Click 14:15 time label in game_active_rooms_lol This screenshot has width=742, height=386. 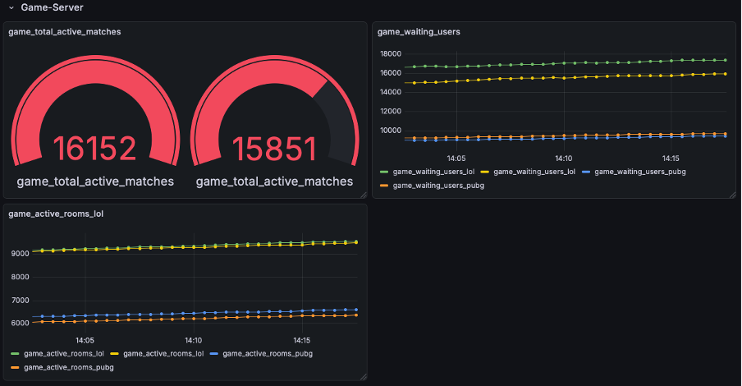tap(302, 340)
